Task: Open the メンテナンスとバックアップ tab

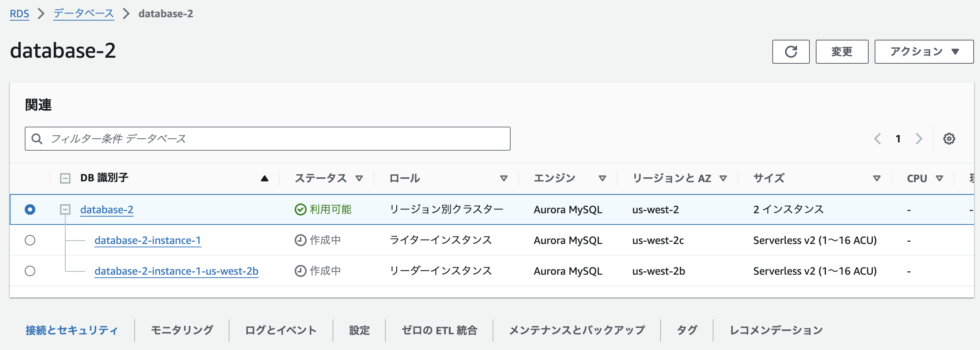Action: [x=576, y=330]
